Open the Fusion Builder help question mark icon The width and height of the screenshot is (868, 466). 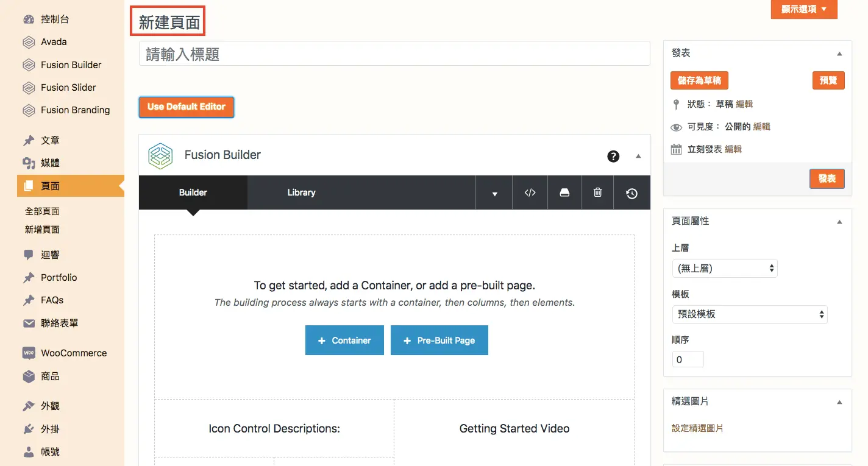(x=613, y=156)
